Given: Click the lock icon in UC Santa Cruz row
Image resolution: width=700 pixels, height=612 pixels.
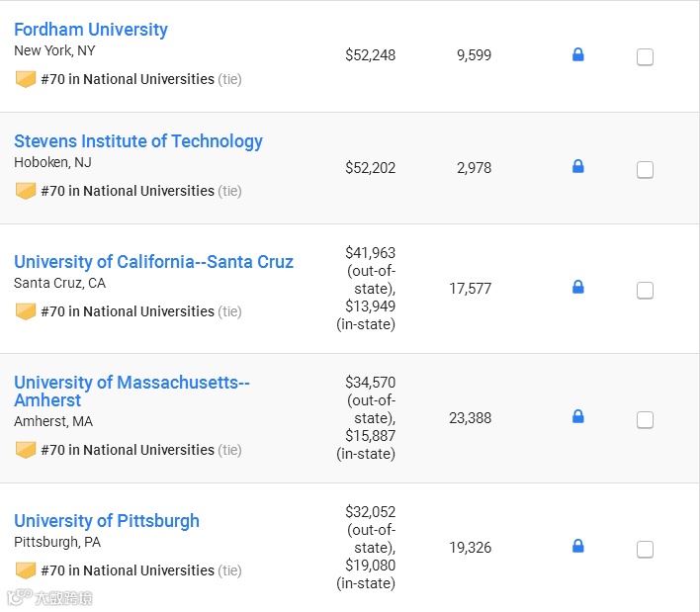Looking at the screenshot, I should click(x=578, y=288).
